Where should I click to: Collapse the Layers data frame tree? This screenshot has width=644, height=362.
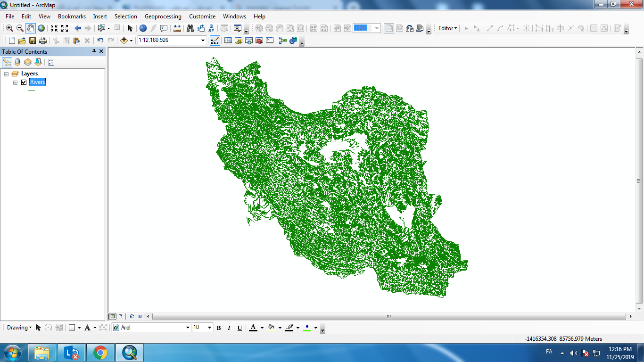(x=7, y=74)
